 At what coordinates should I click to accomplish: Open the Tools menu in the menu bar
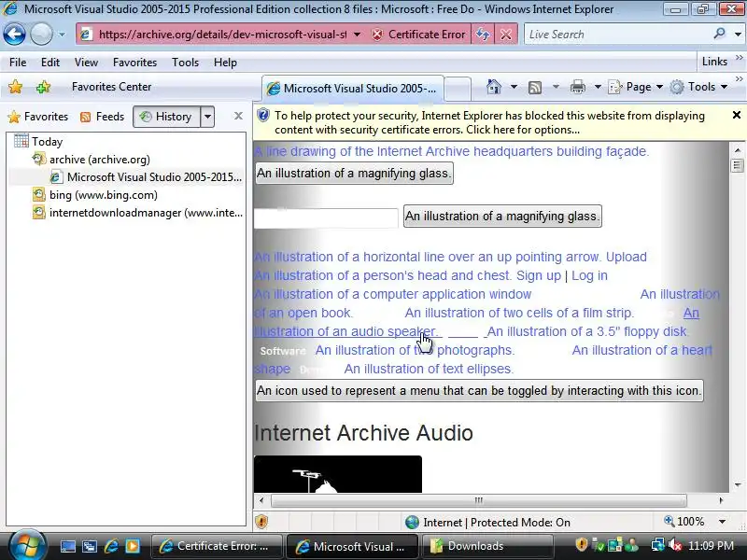point(185,63)
